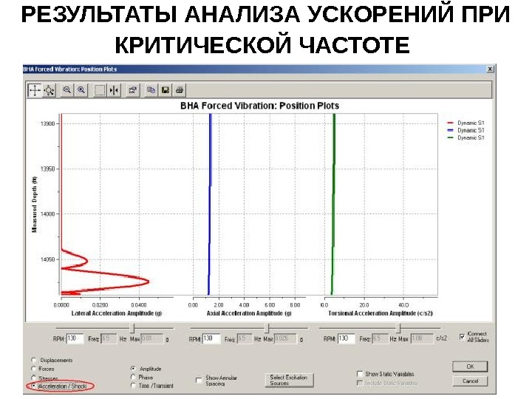Viewport: 532px width, 399px height.
Task: Click the axial acceleration RPM slider handle
Action: click(x=267, y=328)
